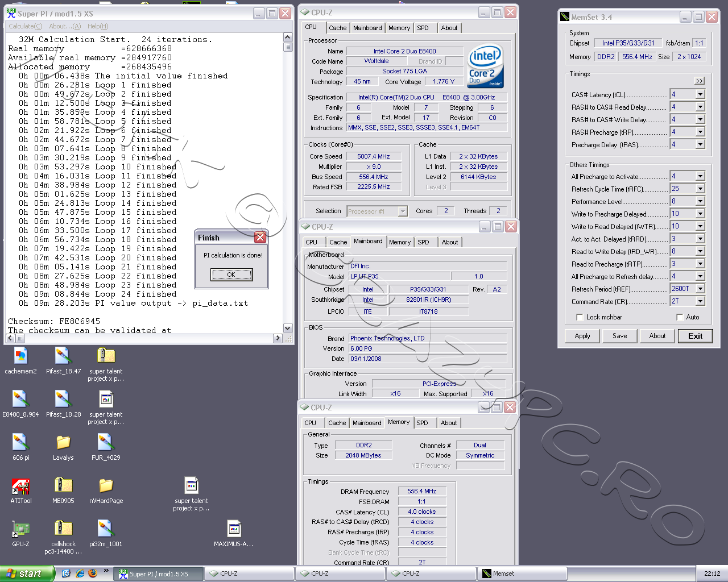Select Memory tab in middle CPU-Z window

click(x=400, y=242)
